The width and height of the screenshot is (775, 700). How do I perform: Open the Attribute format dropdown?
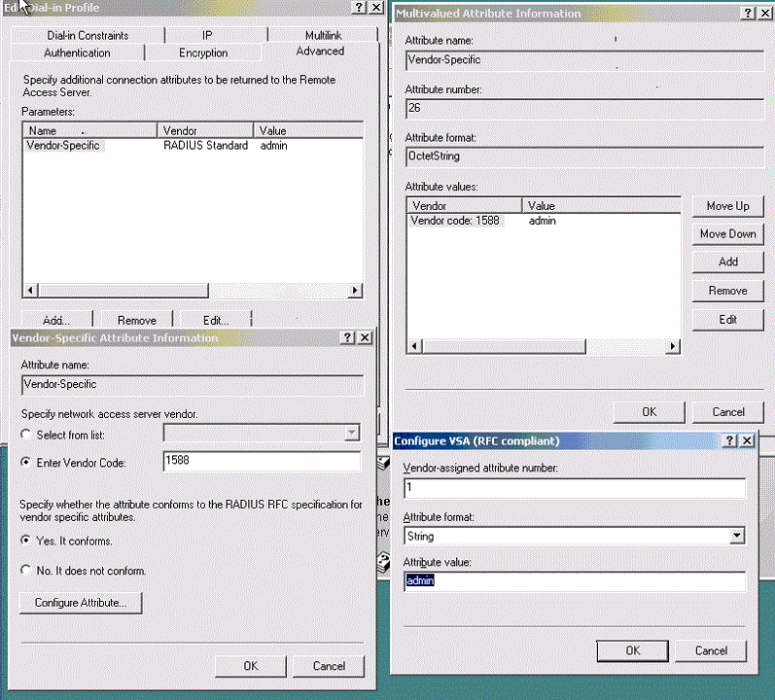737,536
